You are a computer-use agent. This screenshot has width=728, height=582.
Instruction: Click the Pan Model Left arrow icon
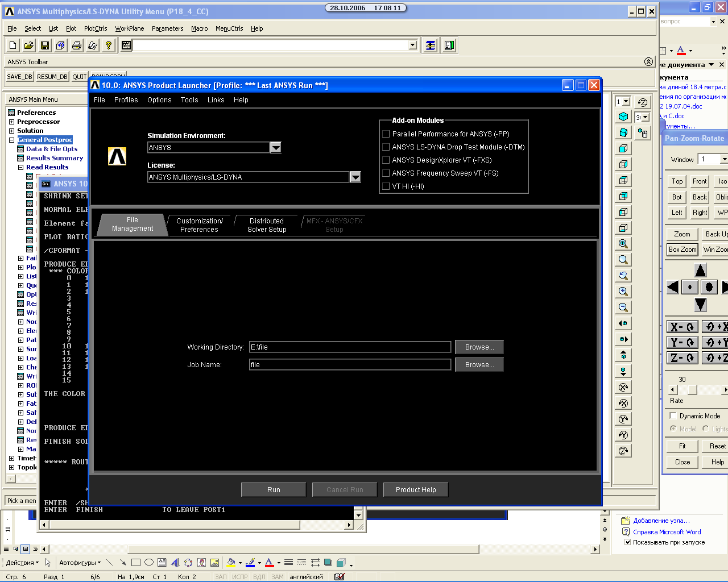623,323
